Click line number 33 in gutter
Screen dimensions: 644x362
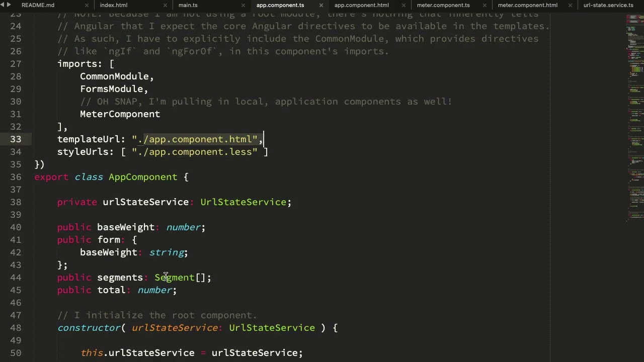coord(15,139)
